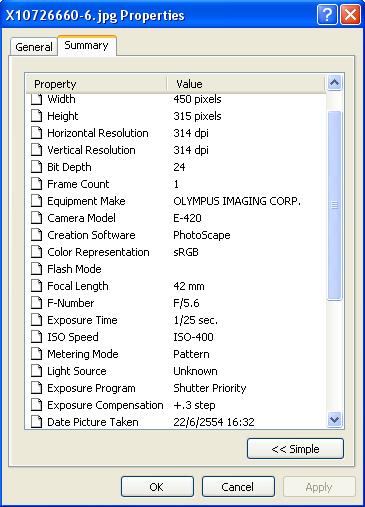Select the Equipment Make label
Screen dimensions: 365x507
tap(86, 201)
